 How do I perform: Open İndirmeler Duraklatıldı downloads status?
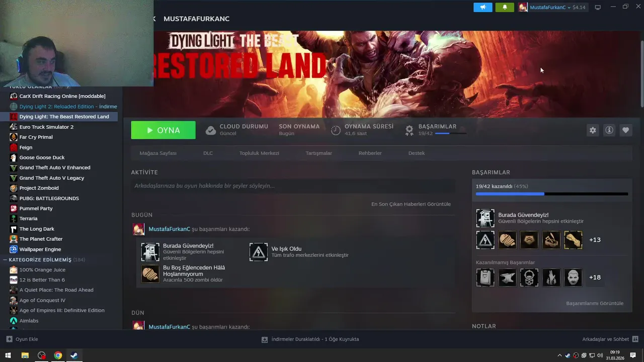tap(310, 339)
